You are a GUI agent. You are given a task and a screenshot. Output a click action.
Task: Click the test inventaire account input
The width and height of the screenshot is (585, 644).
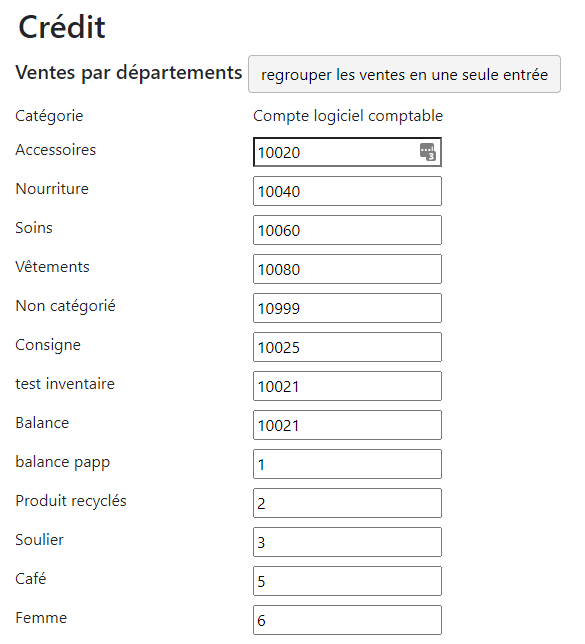pos(347,386)
